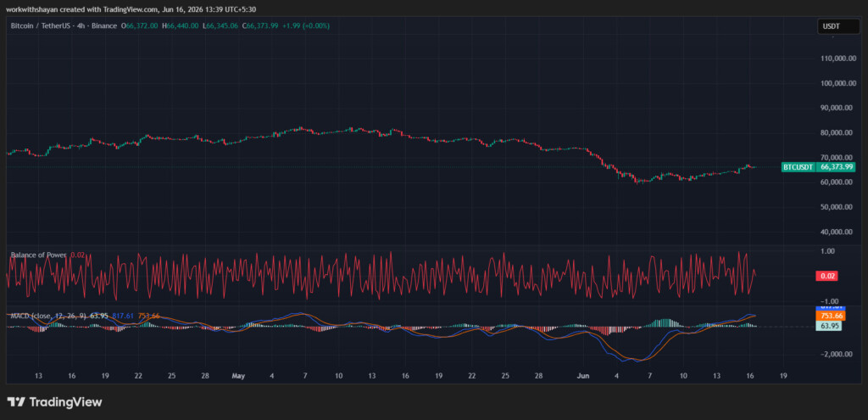This screenshot has height=420, width=868.
Task: Click the change value +1.99 (+0.00%)
Action: [307, 25]
